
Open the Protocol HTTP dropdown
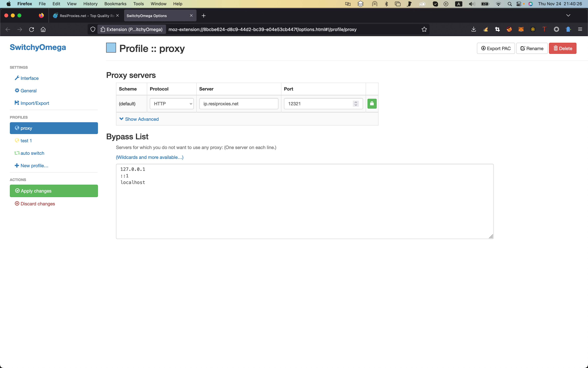point(172,104)
